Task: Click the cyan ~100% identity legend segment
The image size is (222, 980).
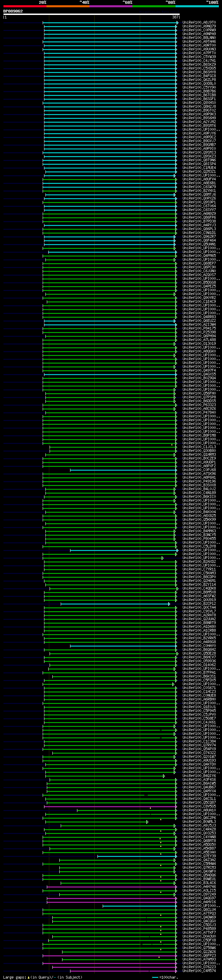Action: pos(197,6)
